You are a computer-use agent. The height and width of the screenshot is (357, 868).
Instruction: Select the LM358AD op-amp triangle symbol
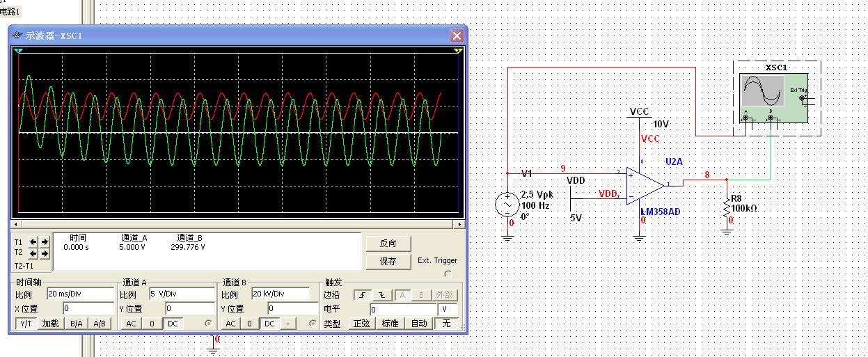tap(645, 185)
